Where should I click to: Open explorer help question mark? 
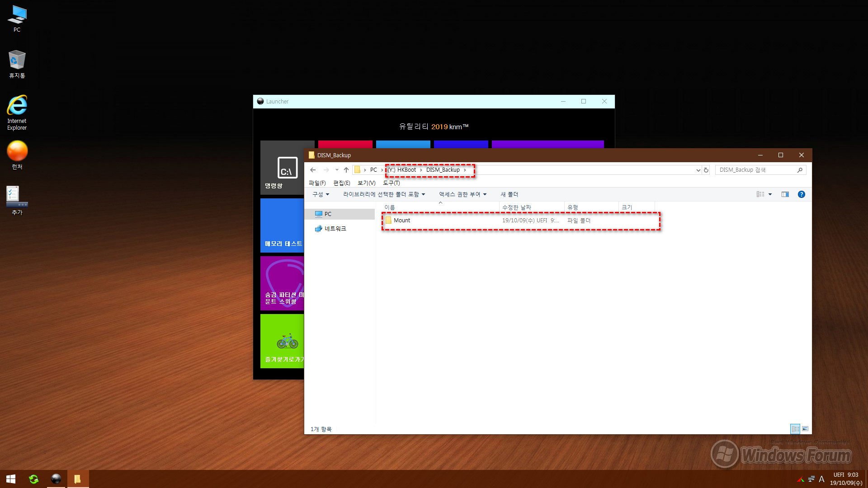[802, 194]
